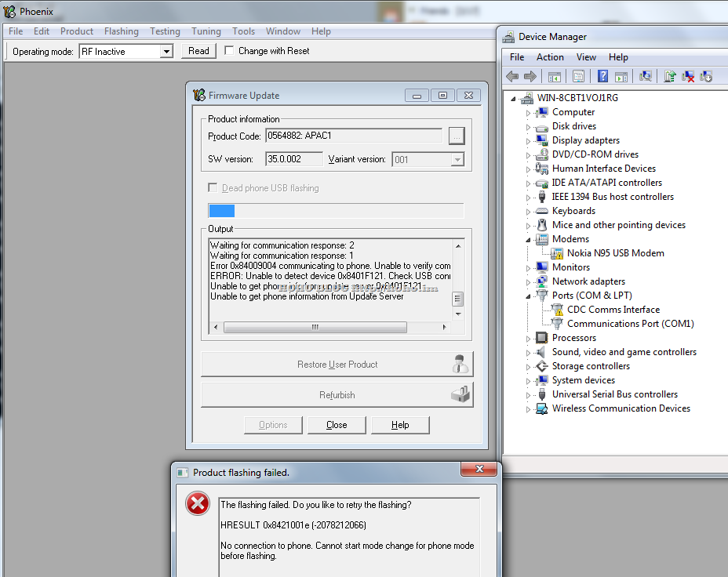Select the Computer tree item

[573, 112]
